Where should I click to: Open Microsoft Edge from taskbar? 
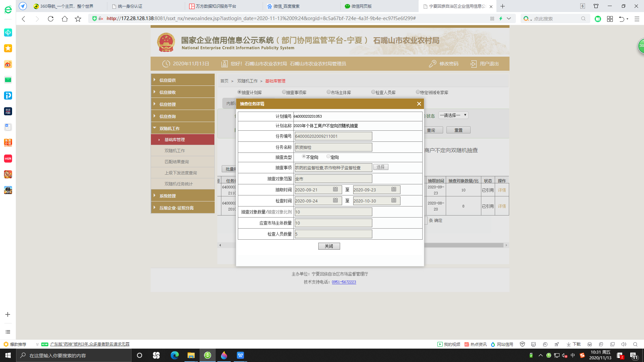pos(174,355)
